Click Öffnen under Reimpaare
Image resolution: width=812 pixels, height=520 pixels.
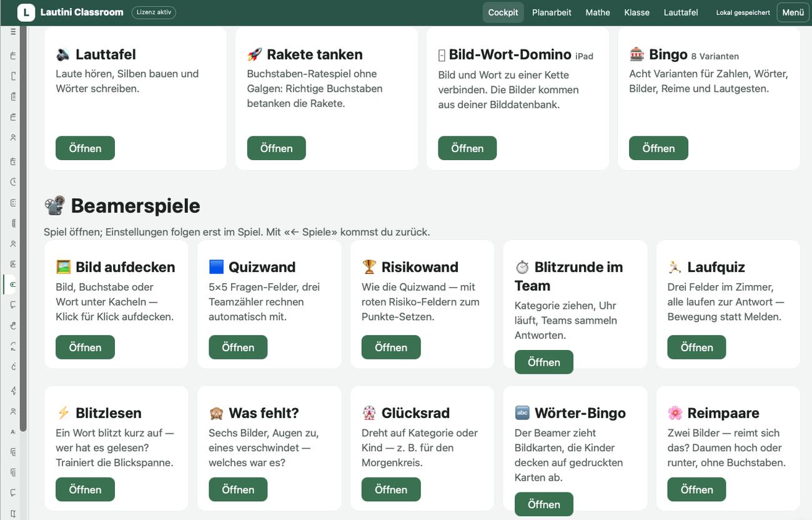pos(696,489)
